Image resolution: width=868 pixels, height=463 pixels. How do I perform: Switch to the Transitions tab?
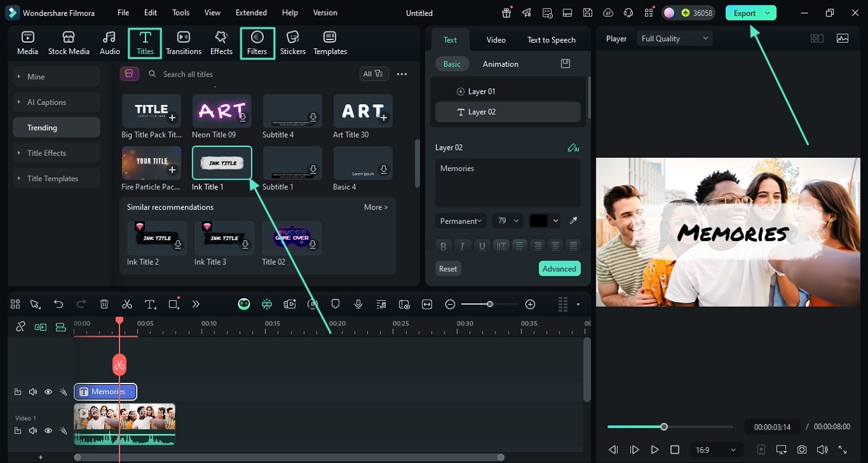(184, 43)
